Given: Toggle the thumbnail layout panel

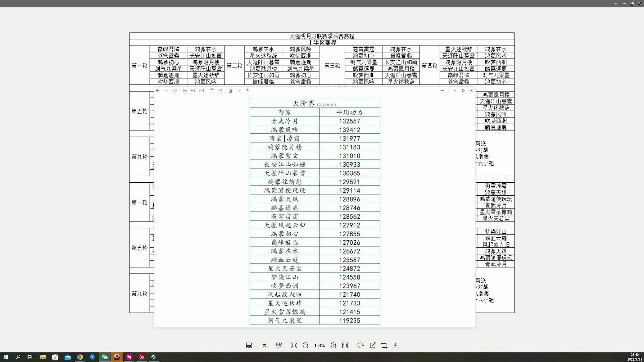Looking at the screenshot, I should coord(249,345).
